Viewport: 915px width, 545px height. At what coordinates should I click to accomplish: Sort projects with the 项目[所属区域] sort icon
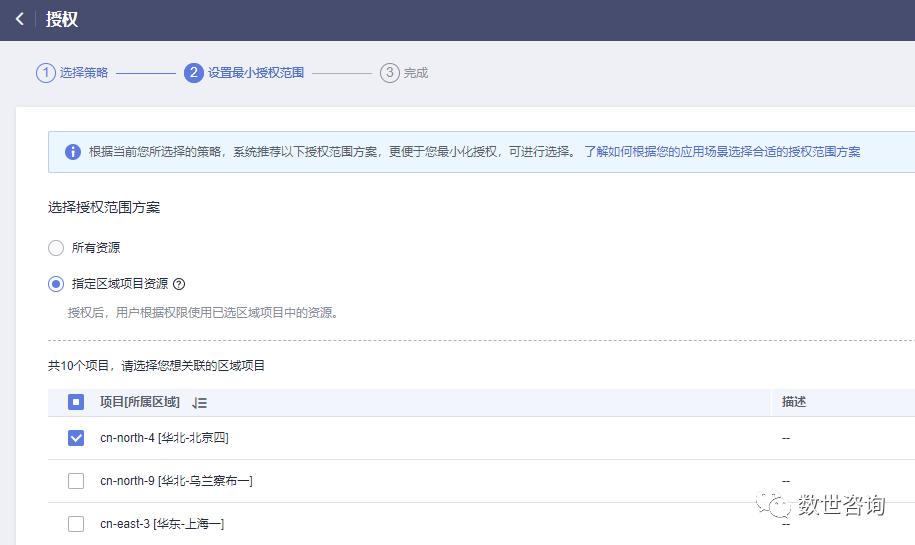pos(200,403)
